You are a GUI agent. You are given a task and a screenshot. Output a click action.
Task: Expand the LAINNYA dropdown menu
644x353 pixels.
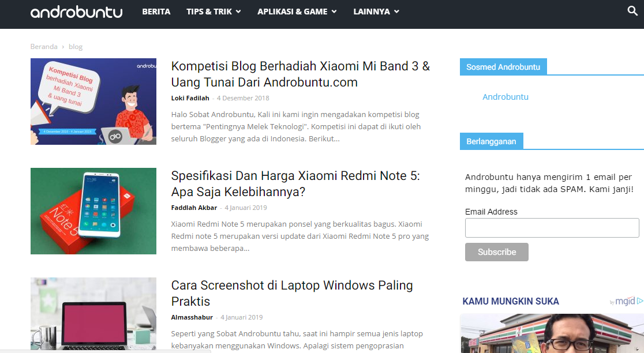(x=376, y=12)
